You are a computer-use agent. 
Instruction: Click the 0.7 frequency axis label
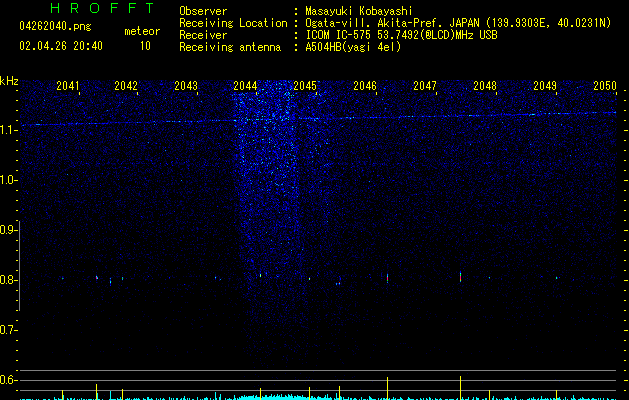8,330
